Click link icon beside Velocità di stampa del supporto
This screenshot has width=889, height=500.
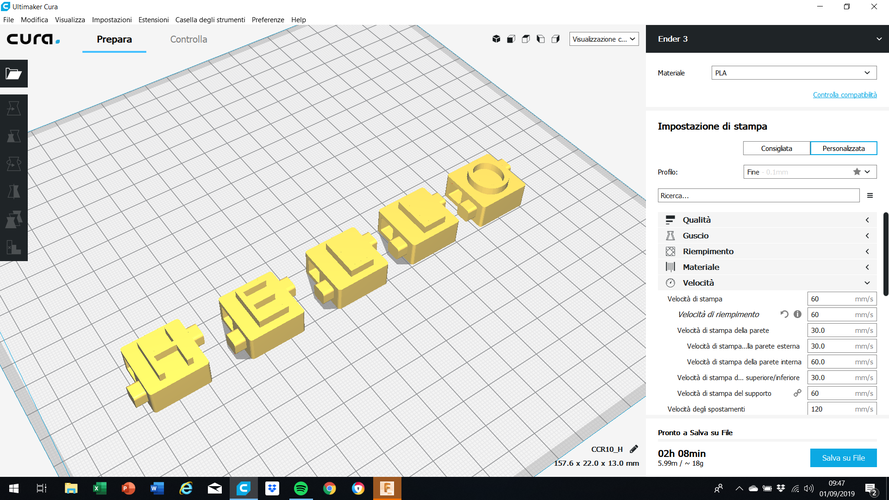tap(797, 393)
